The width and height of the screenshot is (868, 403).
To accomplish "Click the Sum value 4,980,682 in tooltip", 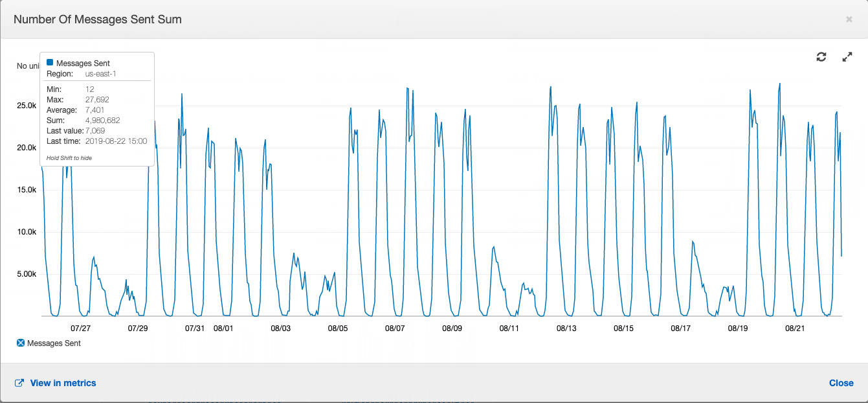I will point(102,121).
